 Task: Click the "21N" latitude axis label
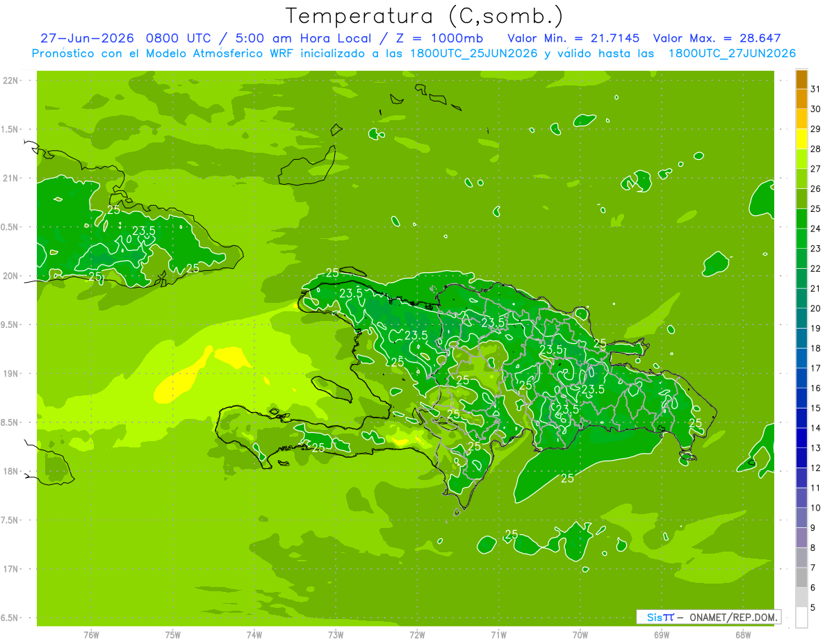[x=12, y=179]
